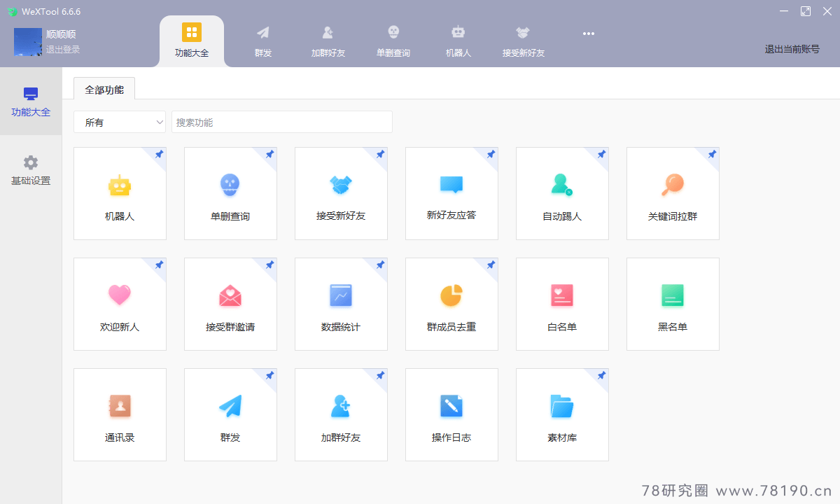Open the 所有 filter dropdown
Screen dimensions: 840x504
pos(120,121)
